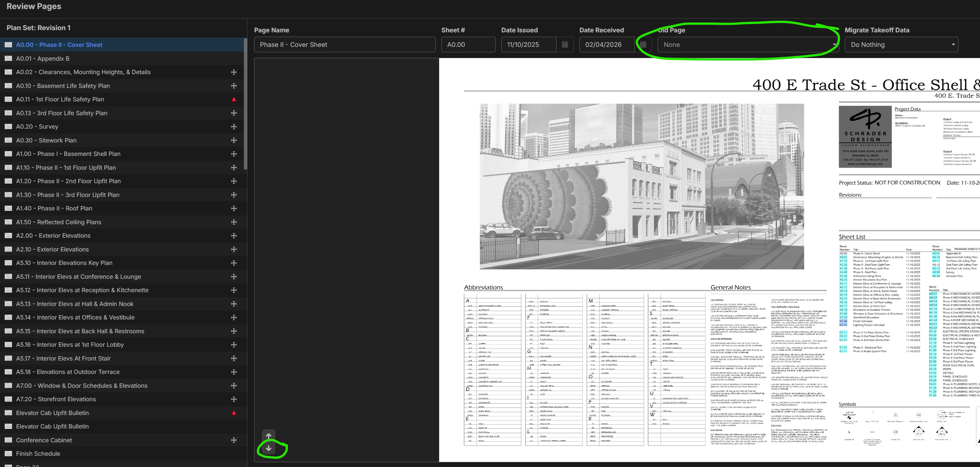The width and height of the screenshot is (980, 467).
Task: Click the Sheet # input field
Action: pyautogui.click(x=468, y=45)
